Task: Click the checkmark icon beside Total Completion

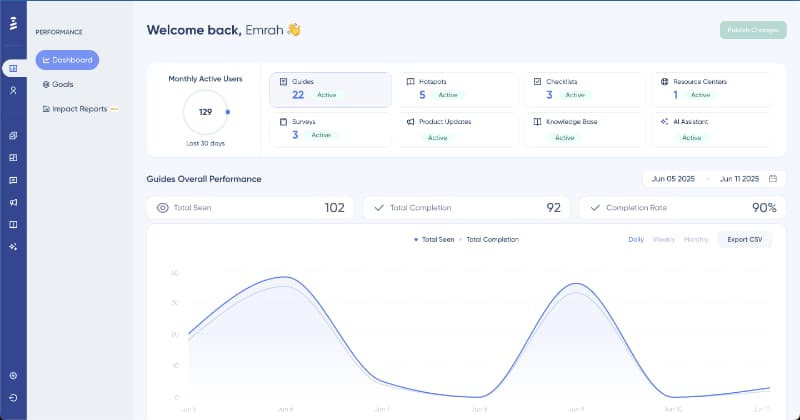Action: [379, 208]
